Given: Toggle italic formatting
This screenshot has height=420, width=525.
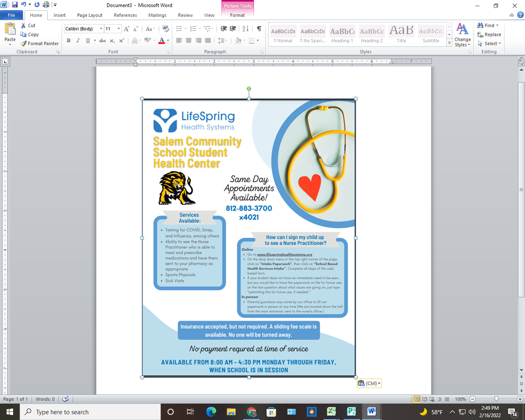Looking at the screenshot, I should click(78, 41).
